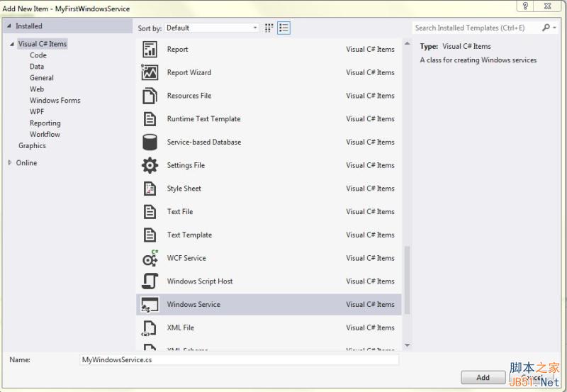567x392 pixels.
Task: Select the Workflow category
Action: tap(45, 134)
